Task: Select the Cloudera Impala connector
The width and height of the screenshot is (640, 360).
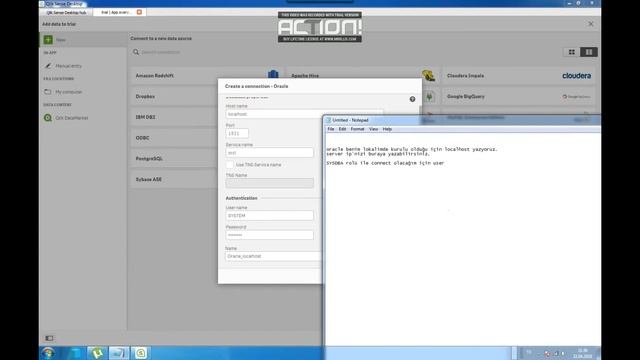Action: click(x=518, y=76)
